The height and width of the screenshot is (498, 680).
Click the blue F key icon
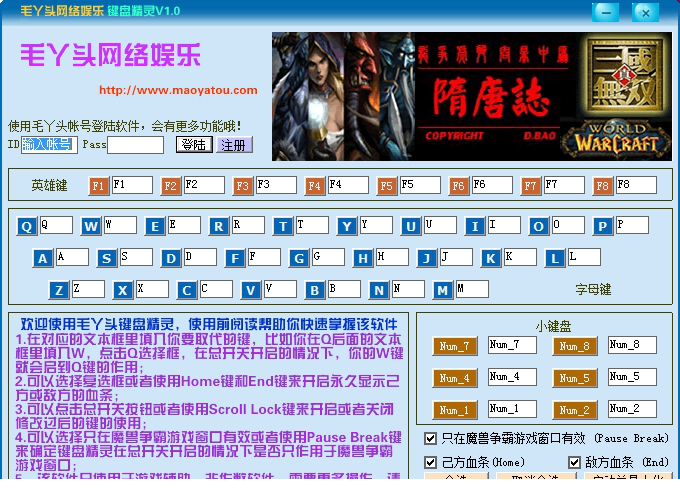pos(235,259)
